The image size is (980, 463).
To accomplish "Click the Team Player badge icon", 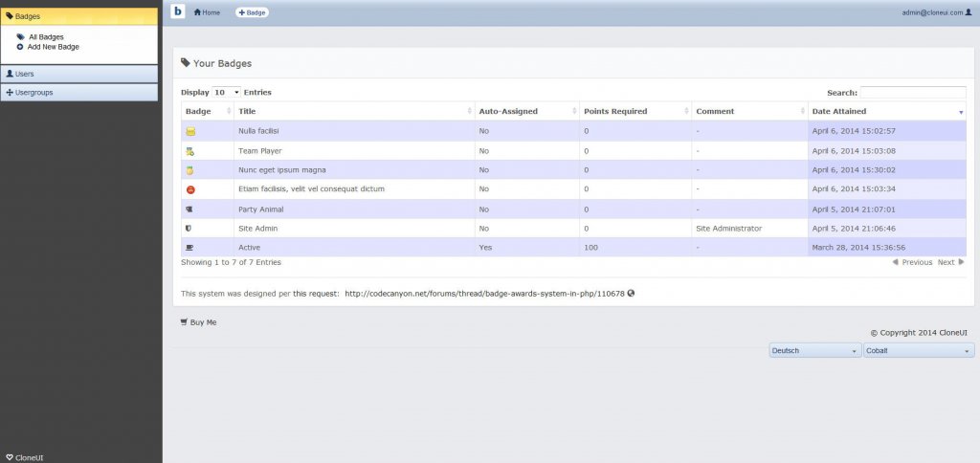I will click(190, 151).
